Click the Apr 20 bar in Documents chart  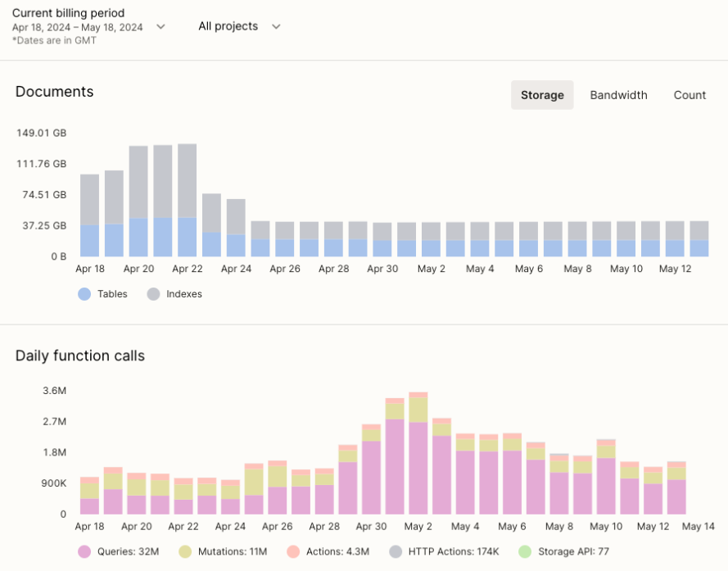tap(138, 202)
